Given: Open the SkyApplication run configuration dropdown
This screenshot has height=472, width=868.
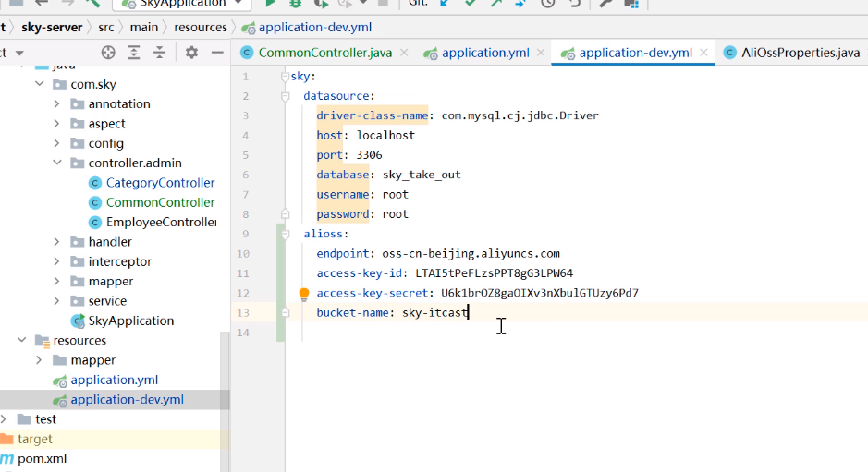Looking at the screenshot, I should (181, 4).
